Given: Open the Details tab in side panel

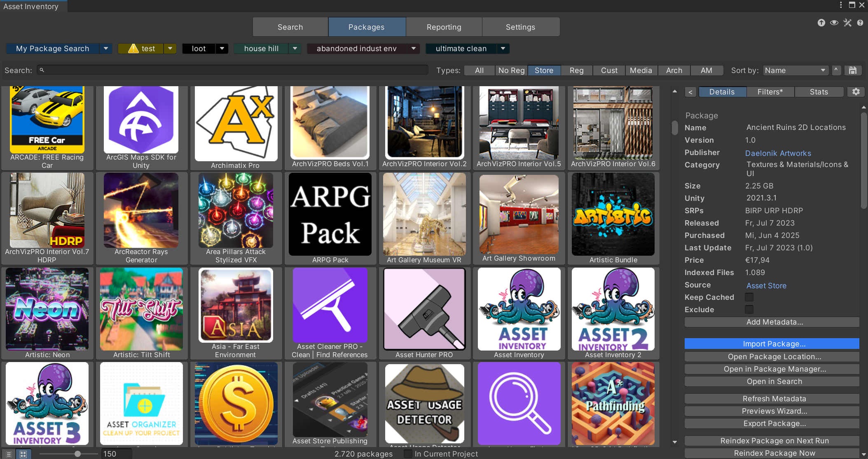Looking at the screenshot, I should (722, 92).
